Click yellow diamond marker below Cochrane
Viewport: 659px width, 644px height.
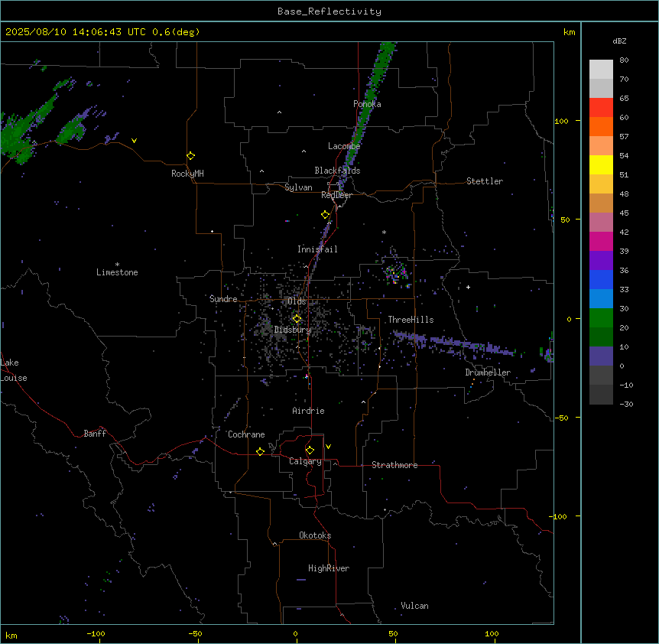(260, 451)
